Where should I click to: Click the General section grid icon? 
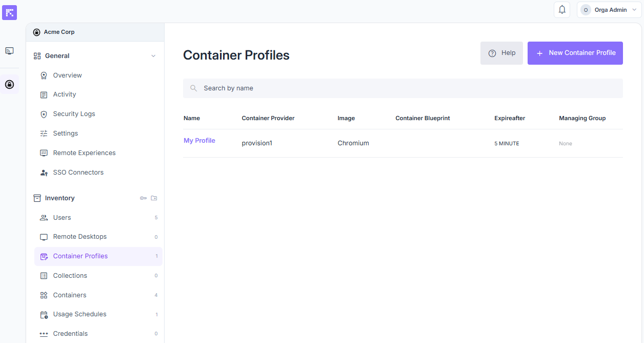pos(37,56)
